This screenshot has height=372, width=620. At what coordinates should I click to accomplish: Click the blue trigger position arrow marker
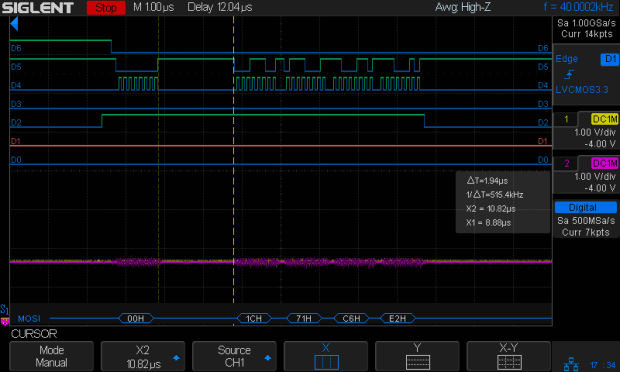(14, 24)
